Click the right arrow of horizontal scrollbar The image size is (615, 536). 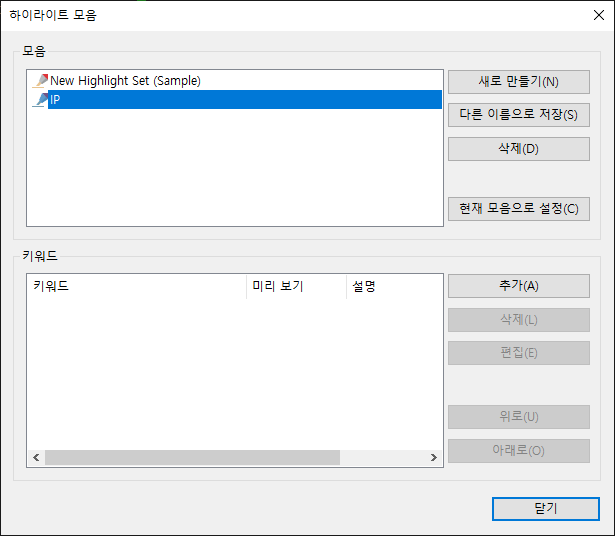coord(434,458)
